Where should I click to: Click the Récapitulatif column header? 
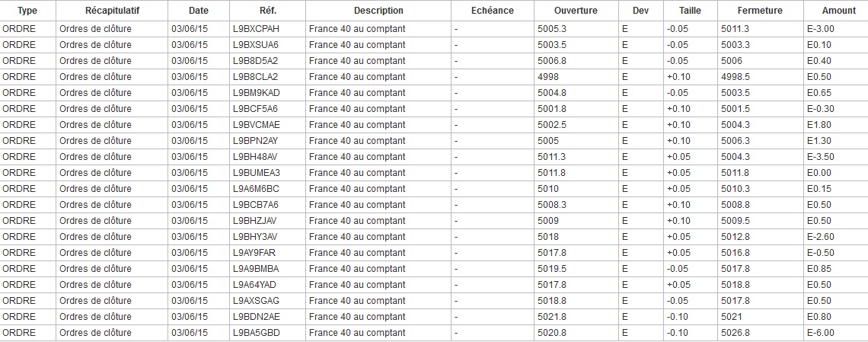pos(112,11)
